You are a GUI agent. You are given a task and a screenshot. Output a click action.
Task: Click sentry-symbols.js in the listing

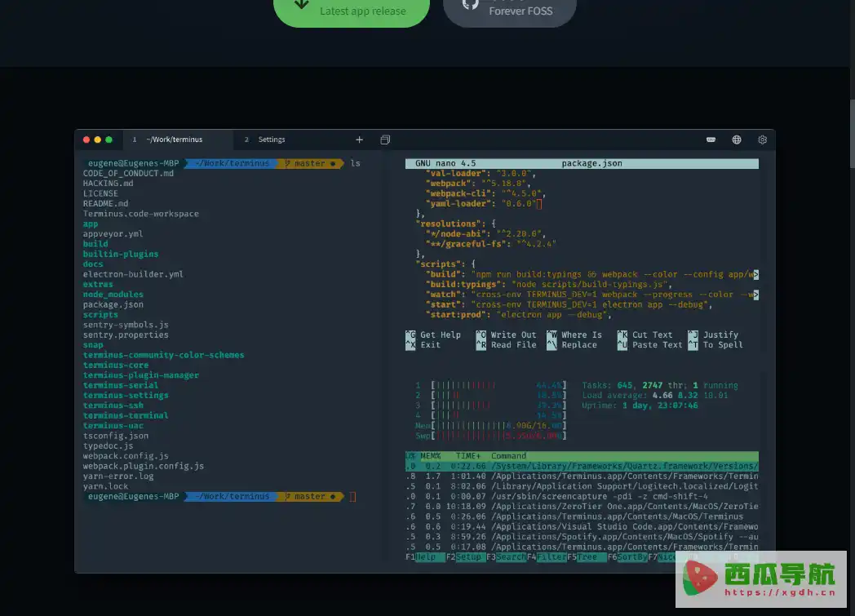(x=126, y=325)
